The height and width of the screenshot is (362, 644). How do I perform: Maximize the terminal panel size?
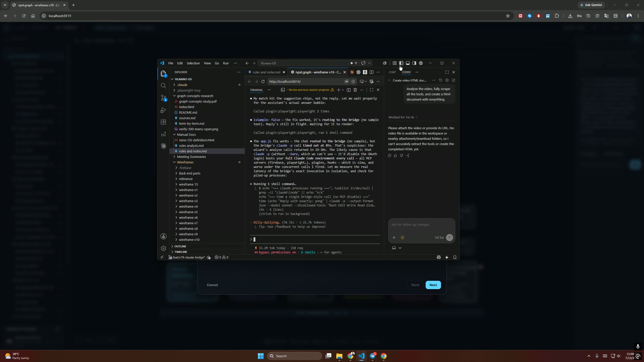click(371, 90)
